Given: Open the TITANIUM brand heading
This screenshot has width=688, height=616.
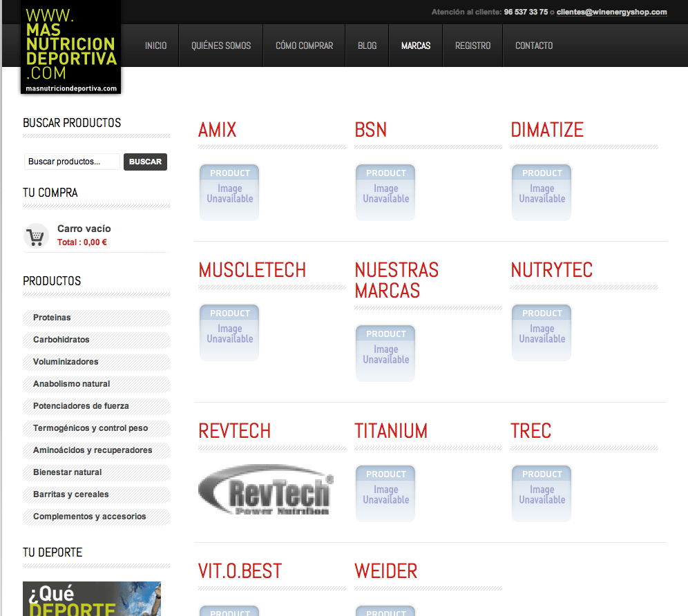Looking at the screenshot, I should pos(391,432).
